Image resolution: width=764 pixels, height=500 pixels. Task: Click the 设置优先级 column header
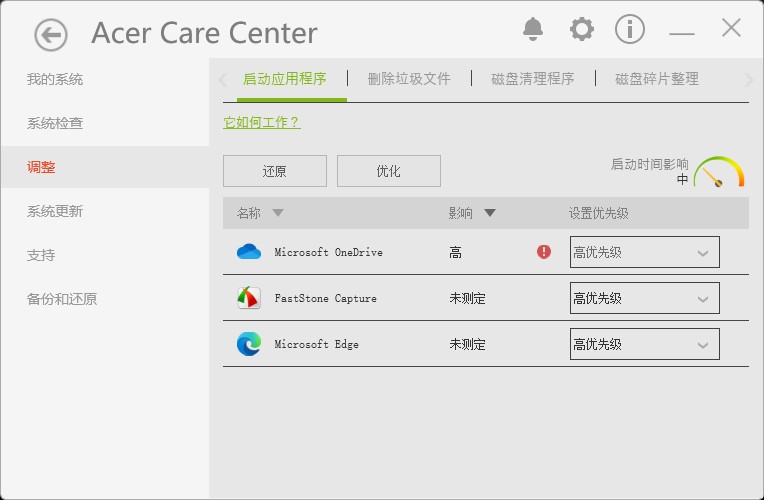pos(598,213)
